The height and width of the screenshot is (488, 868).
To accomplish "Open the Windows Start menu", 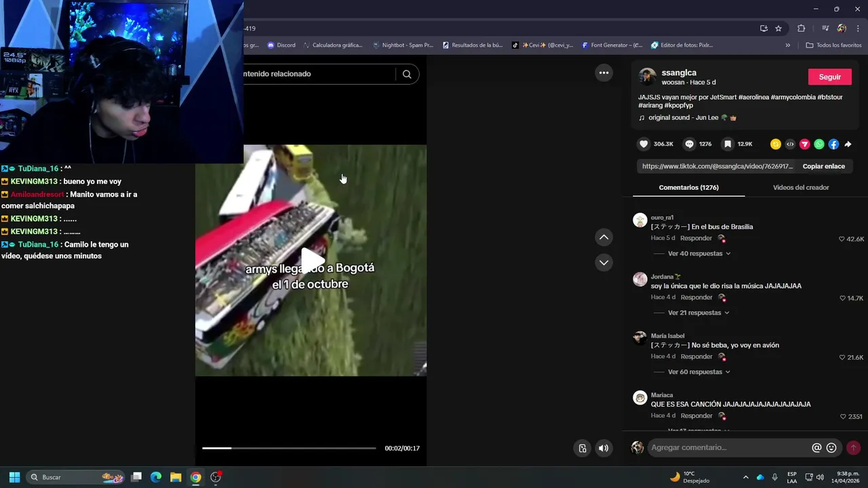I will (x=14, y=477).
